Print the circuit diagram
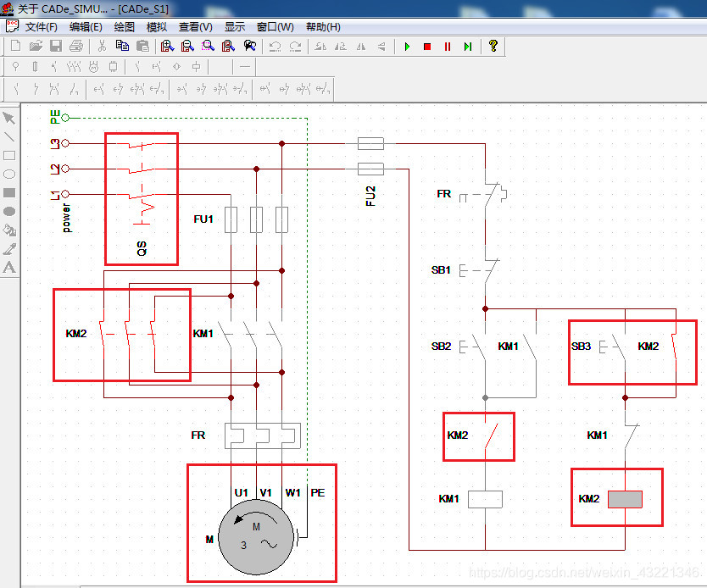The height and width of the screenshot is (588, 707). tap(76, 46)
